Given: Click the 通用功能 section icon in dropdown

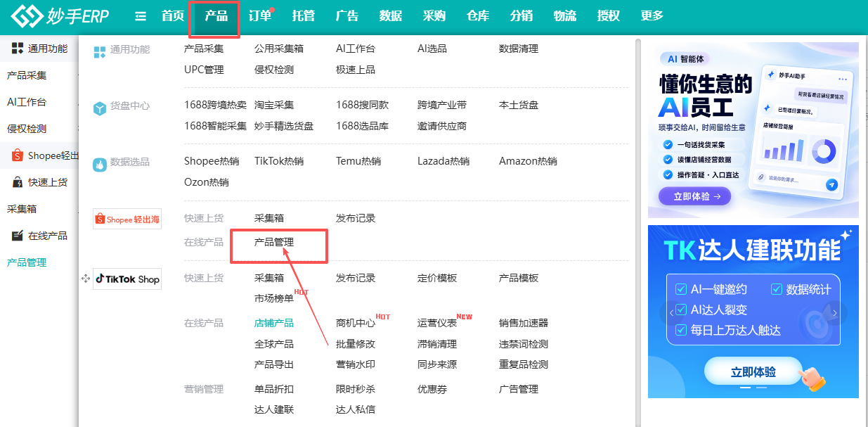Looking at the screenshot, I should pyautogui.click(x=99, y=51).
